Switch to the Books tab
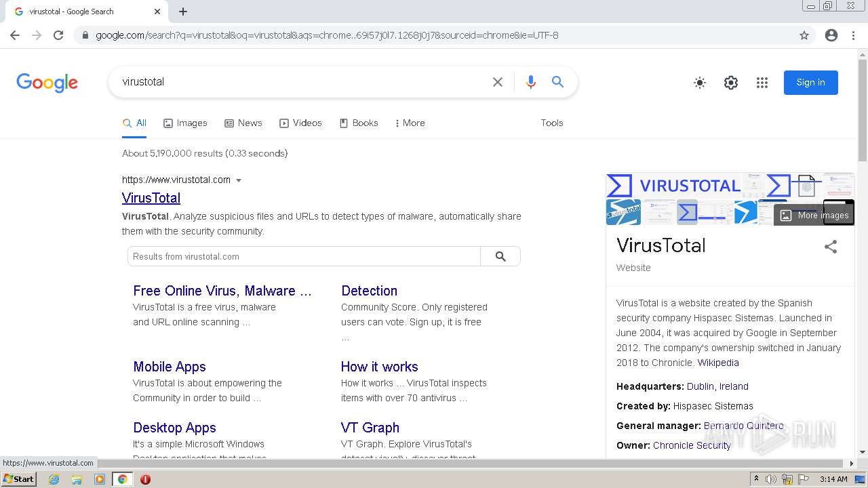 pos(359,123)
